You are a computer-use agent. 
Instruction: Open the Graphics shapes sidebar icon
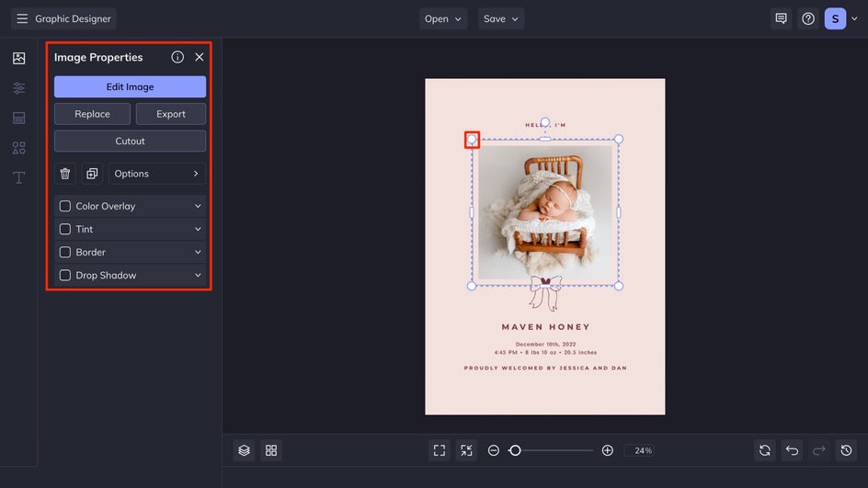pyautogui.click(x=18, y=148)
